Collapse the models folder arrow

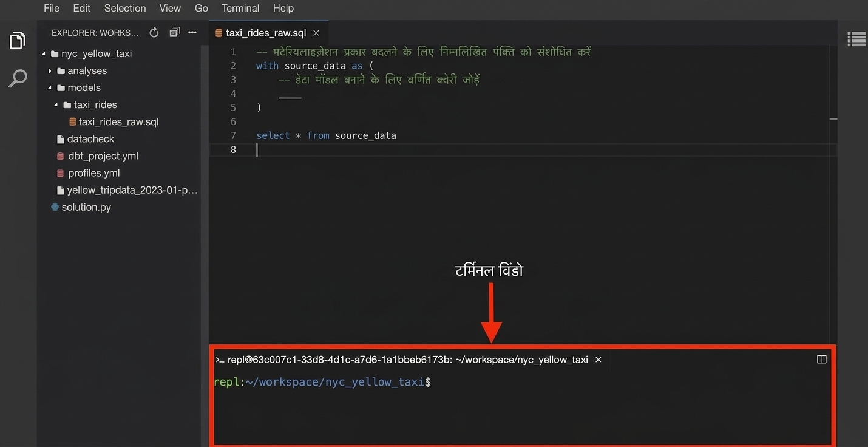click(x=50, y=87)
